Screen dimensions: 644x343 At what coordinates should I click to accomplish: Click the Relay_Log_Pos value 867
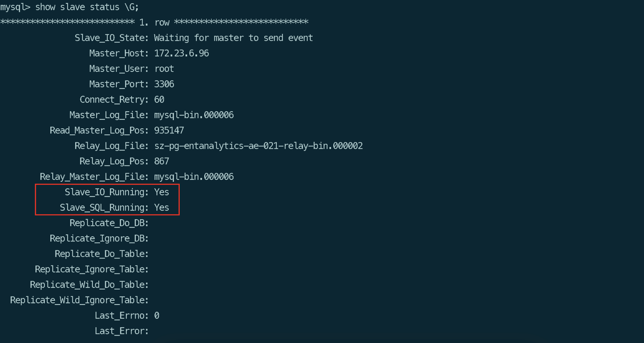pyautogui.click(x=162, y=161)
